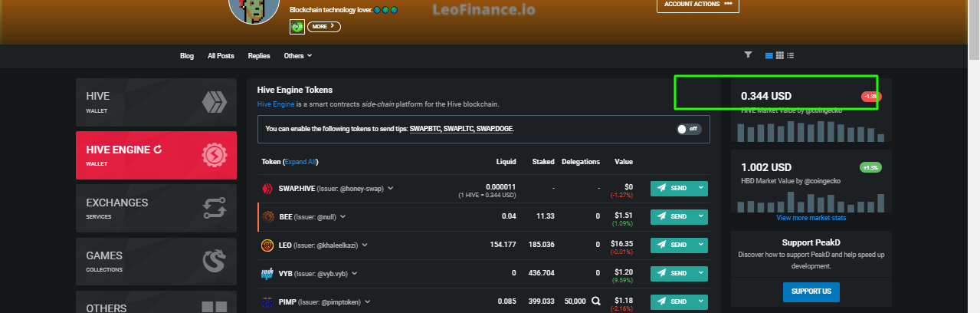Click the HIVE price change badge
Viewport: 980px width, 313px height.
coord(871,96)
